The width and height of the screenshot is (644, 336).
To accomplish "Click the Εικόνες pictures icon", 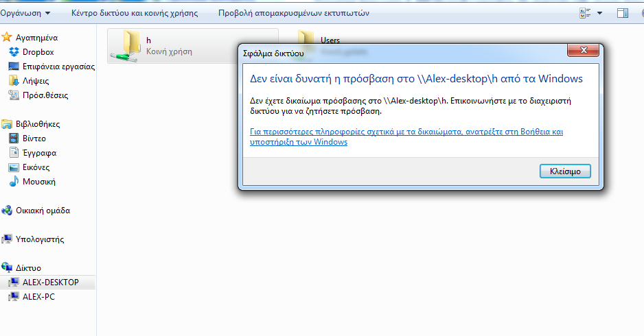I will coord(14,167).
